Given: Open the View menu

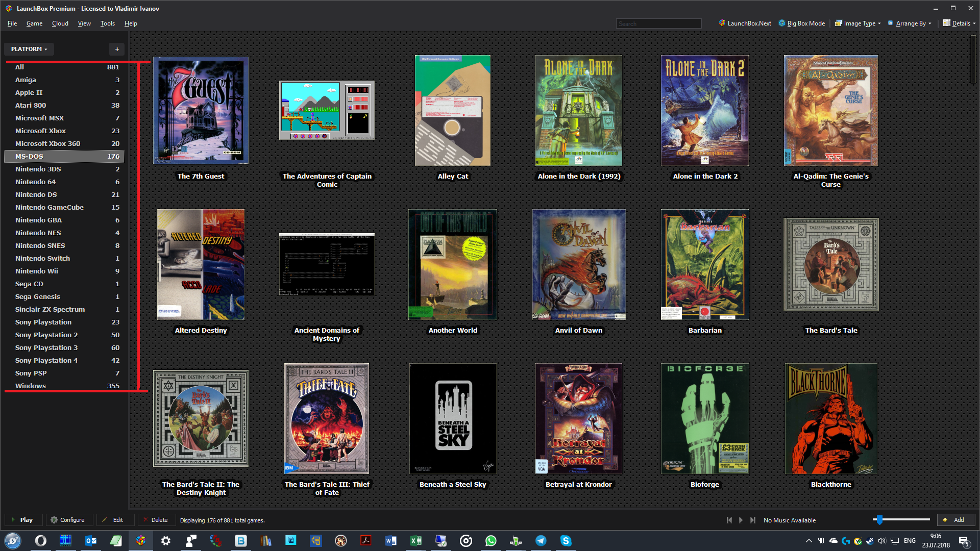Looking at the screenshot, I should point(84,23).
